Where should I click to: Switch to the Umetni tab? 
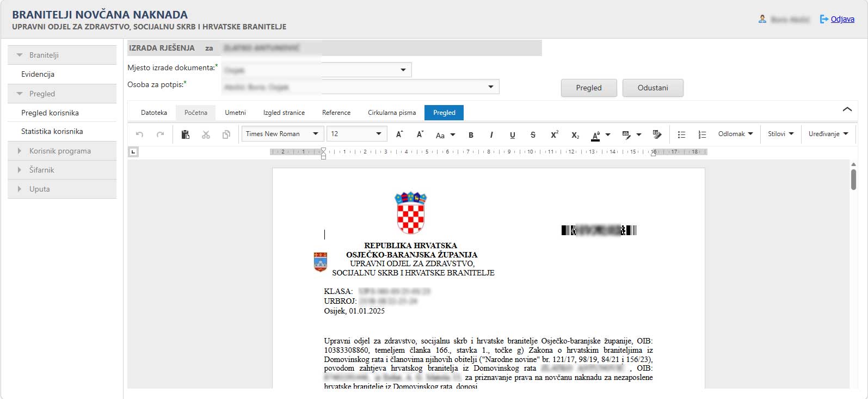[x=235, y=113]
